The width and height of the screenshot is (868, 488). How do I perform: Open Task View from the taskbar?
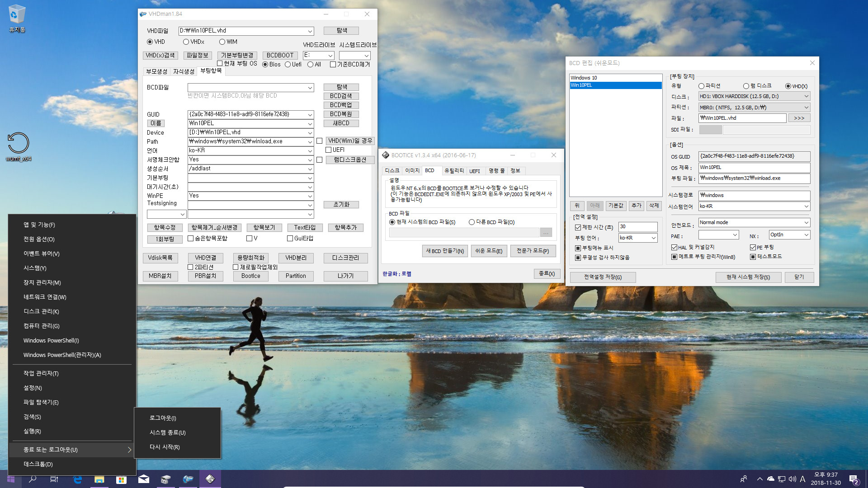coord(54,479)
